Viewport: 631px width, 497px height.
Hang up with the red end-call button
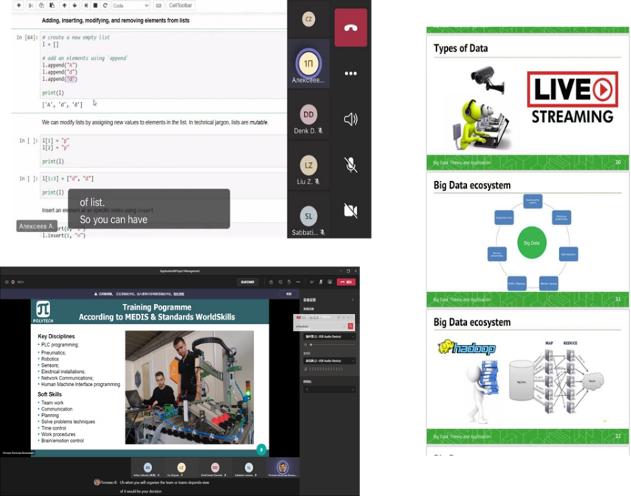[350, 28]
